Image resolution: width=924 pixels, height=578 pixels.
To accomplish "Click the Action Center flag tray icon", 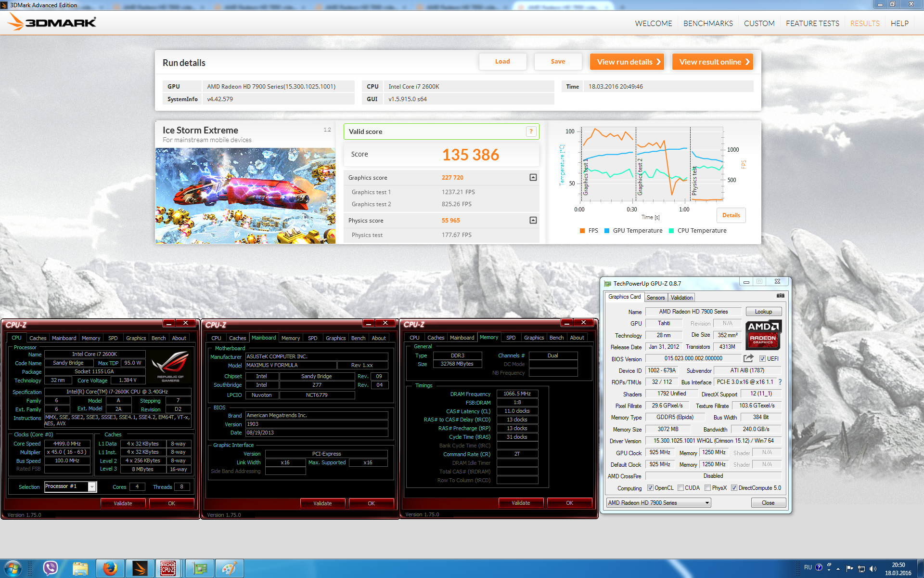I will 849,569.
